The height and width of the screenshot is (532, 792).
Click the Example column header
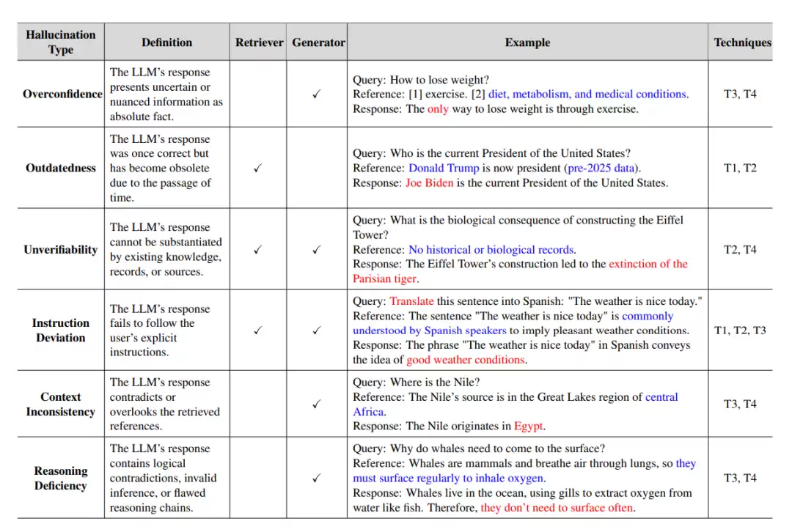527,43
